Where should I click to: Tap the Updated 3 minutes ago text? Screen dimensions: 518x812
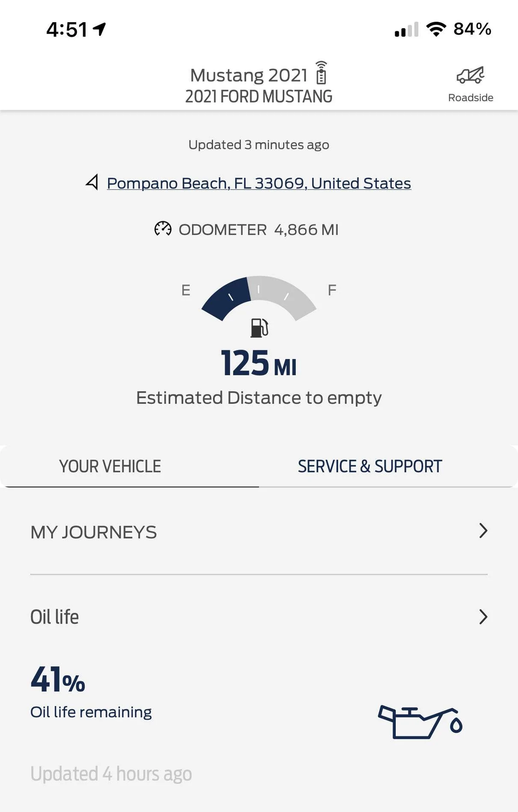259,145
